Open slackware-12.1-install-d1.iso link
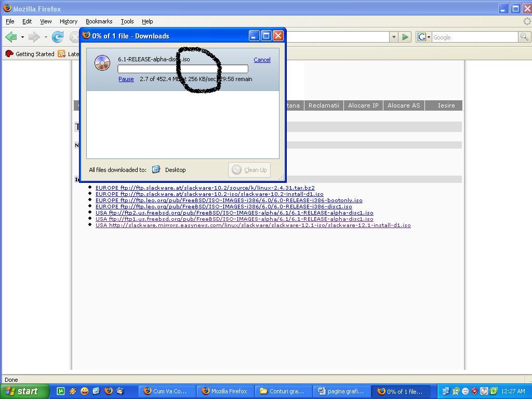Image resolution: width=532 pixels, height=399 pixels. pos(253,225)
